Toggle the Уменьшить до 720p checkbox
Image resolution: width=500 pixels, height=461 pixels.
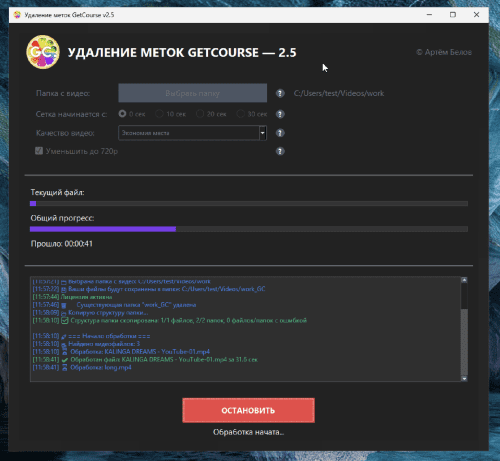coord(39,151)
